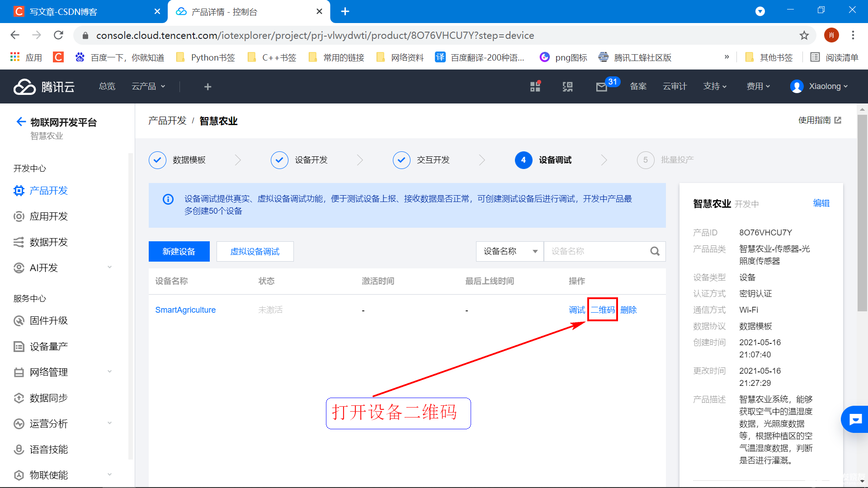Close the 写文章-CSDN博客 tab
The image size is (868, 488).
[157, 11]
